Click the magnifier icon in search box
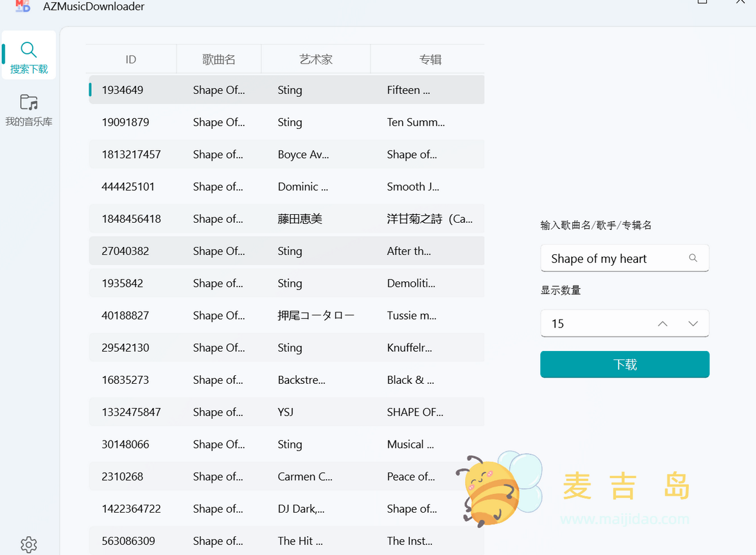Screen dimensions: 756x555 [x=693, y=258]
